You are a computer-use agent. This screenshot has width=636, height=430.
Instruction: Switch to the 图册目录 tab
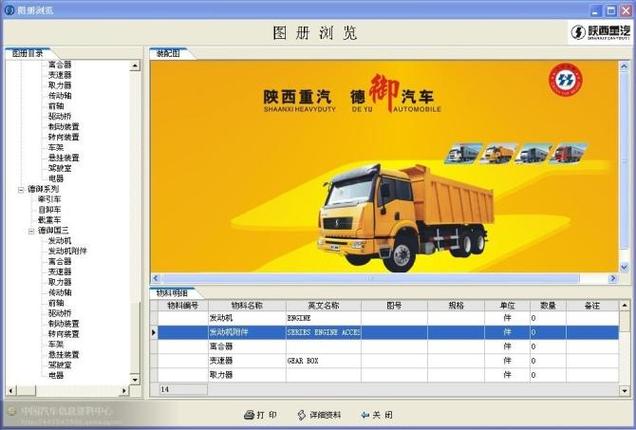[28, 54]
